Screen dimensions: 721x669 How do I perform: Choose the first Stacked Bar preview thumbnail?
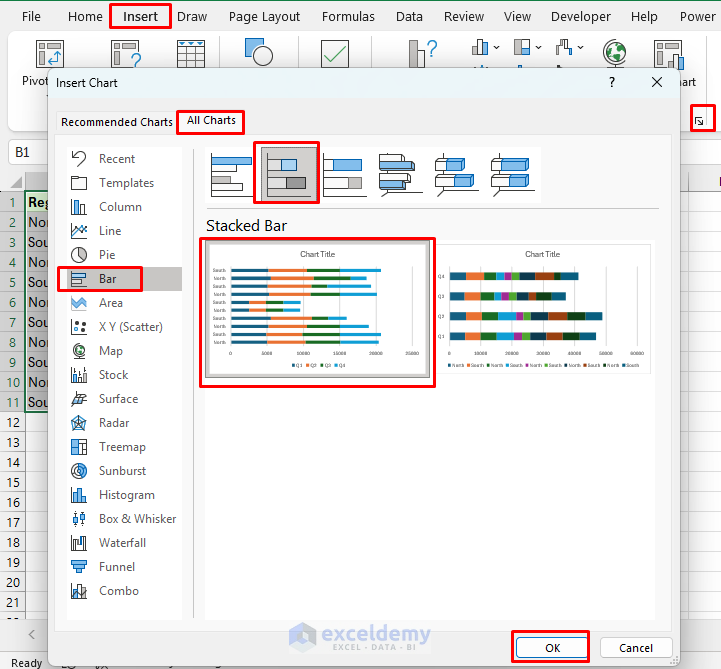[x=317, y=310]
